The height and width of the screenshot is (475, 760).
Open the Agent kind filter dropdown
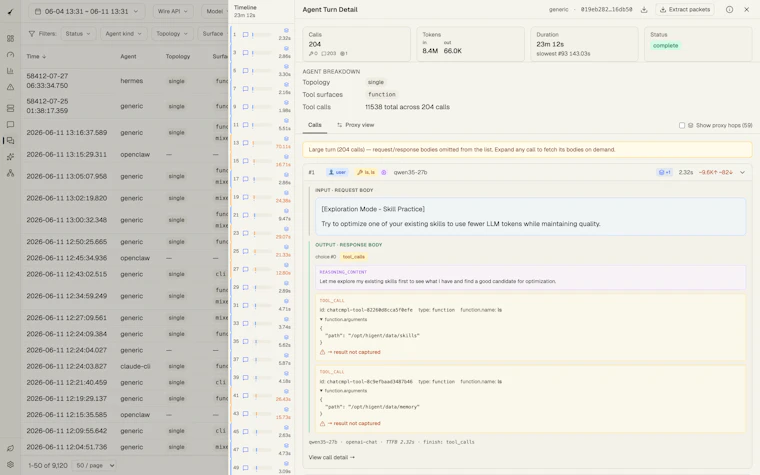(123, 33)
